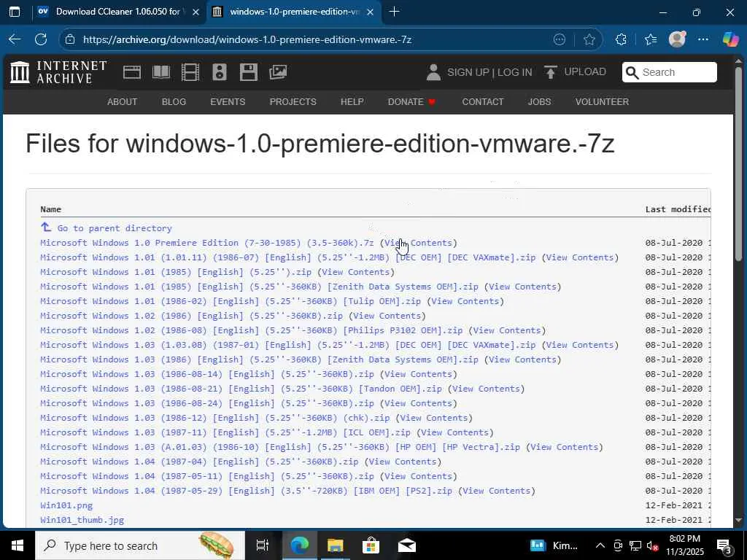Open the DONATE menu item
This screenshot has width=747, height=560.
(x=411, y=101)
